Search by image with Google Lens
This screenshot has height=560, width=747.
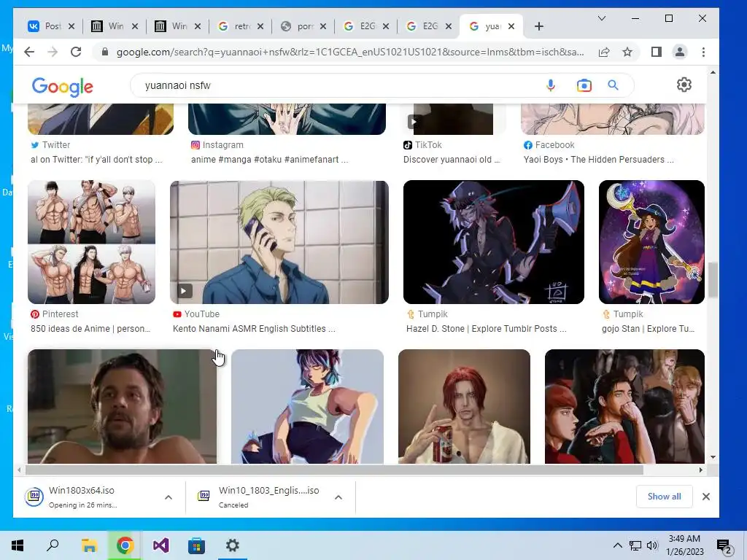pyautogui.click(x=584, y=85)
